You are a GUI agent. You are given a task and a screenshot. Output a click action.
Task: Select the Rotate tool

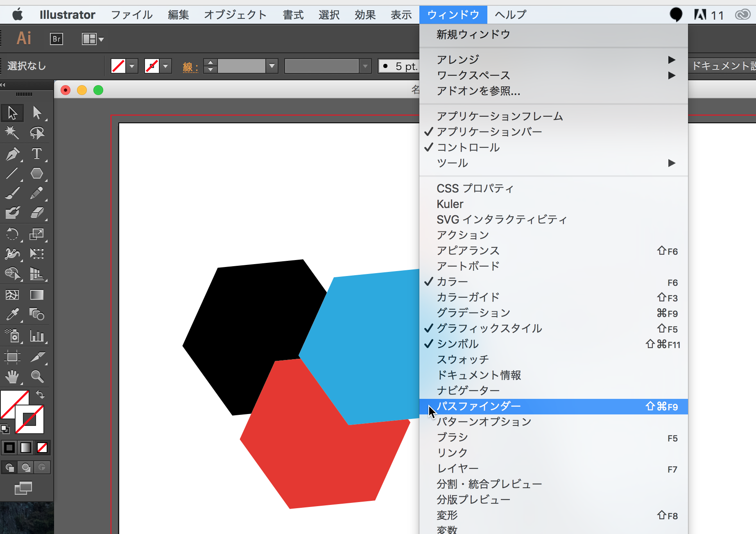click(12, 234)
